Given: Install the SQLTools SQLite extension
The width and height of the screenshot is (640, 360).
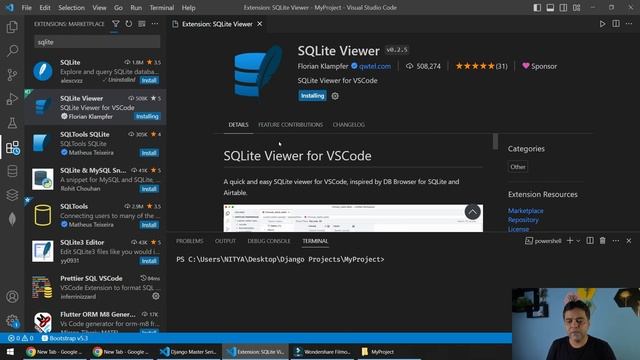Looking at the screenshot, I should [x=149, y=153].
